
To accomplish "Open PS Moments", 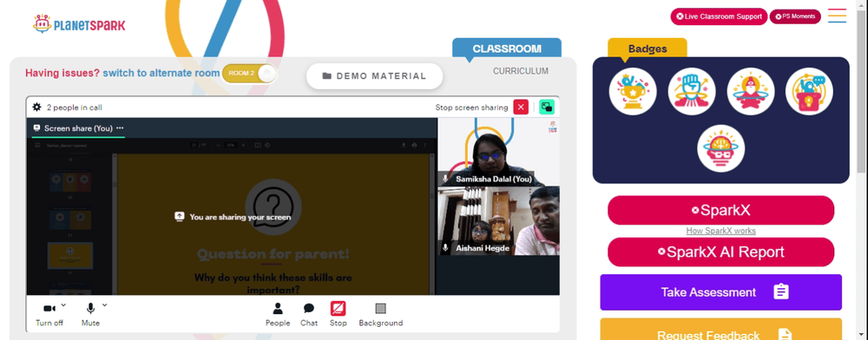I will 795,16.
